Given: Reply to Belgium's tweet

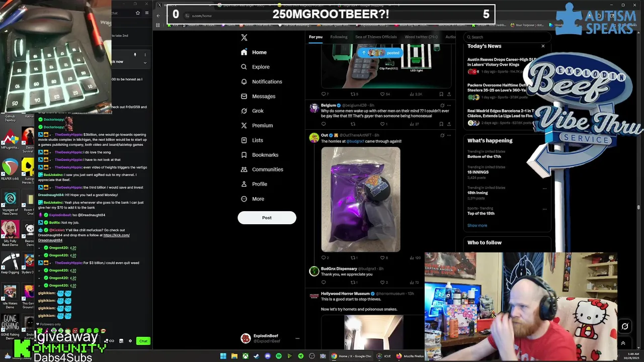Looking at the screenshot, I should (324, 124).
